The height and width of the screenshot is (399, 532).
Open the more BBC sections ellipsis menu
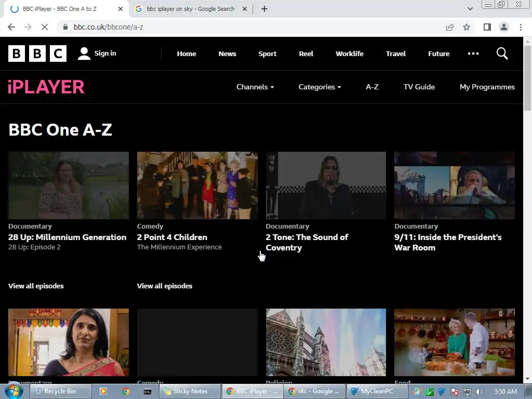[x=473, y=54]
